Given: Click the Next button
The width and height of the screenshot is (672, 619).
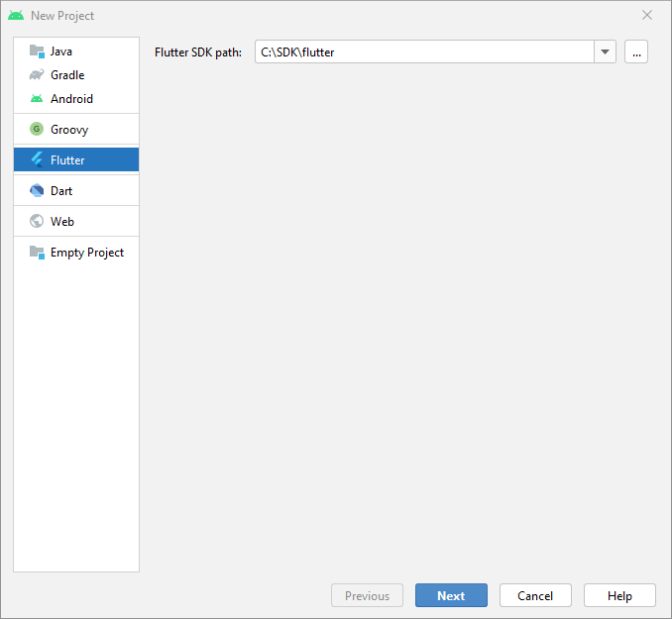Looking at the screenshot, I should click(451, 595).
